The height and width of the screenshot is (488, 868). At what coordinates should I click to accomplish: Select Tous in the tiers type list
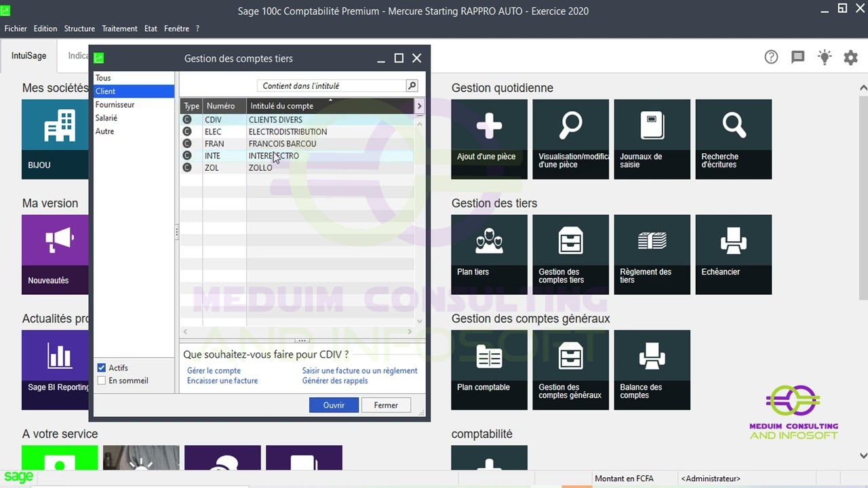(x=134, y=78)
